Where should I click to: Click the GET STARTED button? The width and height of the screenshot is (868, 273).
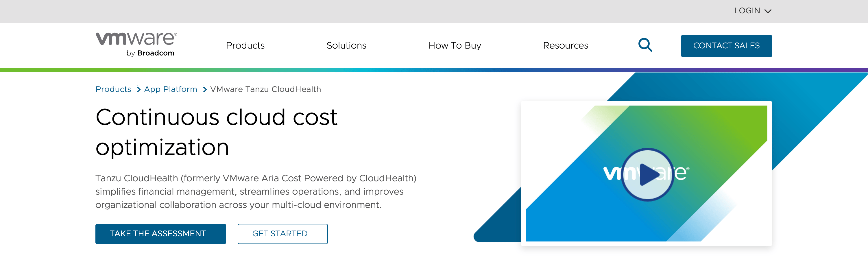point(283,234)
